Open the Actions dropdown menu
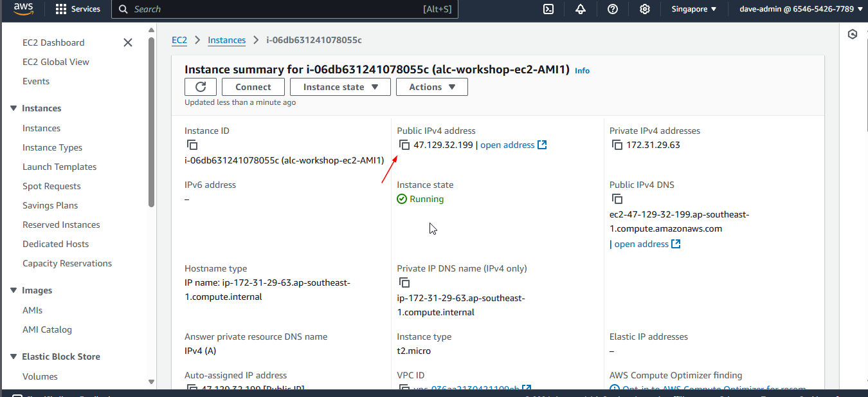 click(x=431, y=87)
